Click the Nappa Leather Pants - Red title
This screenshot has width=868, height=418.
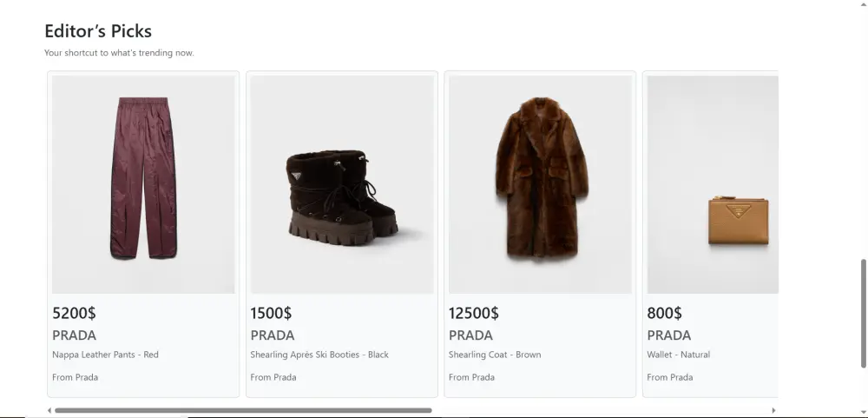(105, 355)
